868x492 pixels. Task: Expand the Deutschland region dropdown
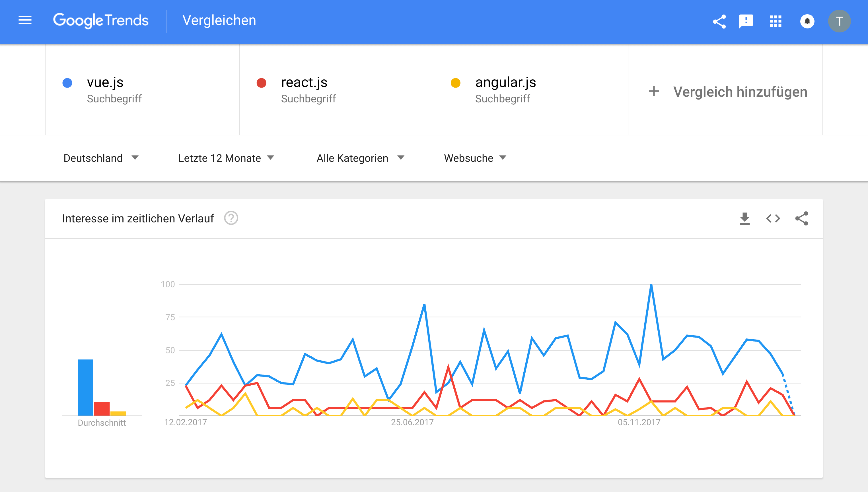pyautogui.click(x=101, y=158)
